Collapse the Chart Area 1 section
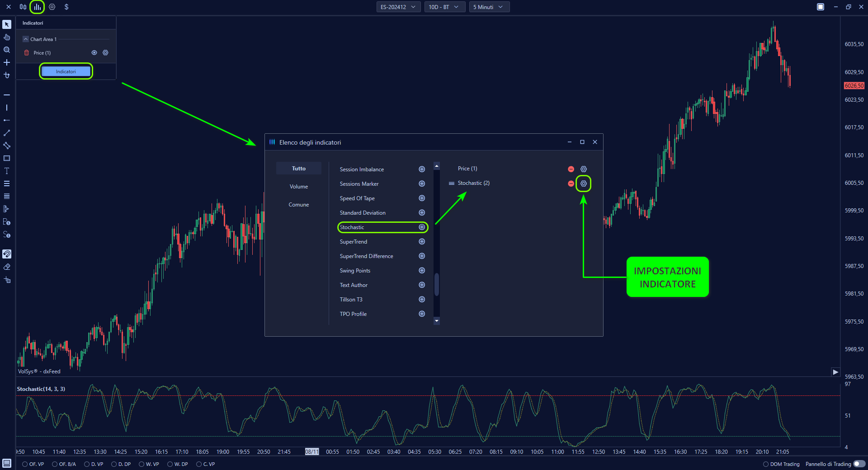The height and width of the screenshot is (470, 868). point(26,39)
